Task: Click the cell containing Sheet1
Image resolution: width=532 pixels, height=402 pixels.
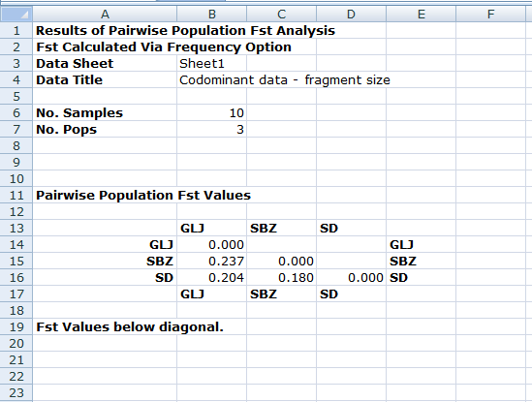Action: [x=211, y=63]
